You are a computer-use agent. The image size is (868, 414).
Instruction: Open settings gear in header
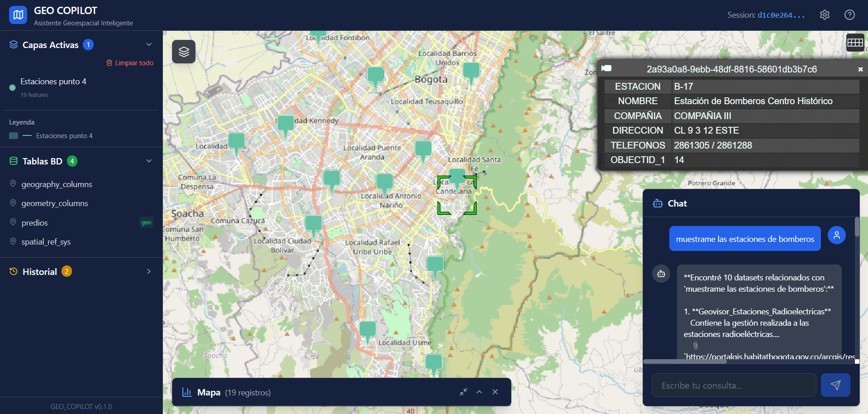click(825, 15)
